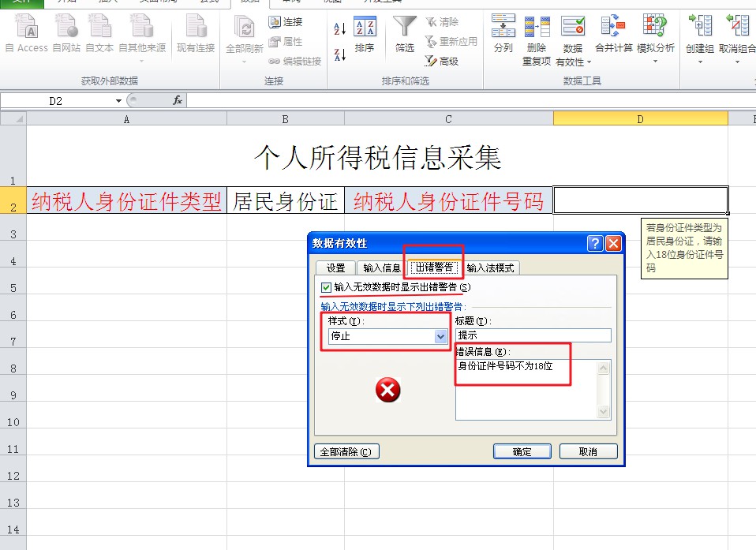The height and width of the screenshot is (550, 756).
Task: Open the Name Box dropdown arrow
Action: point(118,101)
